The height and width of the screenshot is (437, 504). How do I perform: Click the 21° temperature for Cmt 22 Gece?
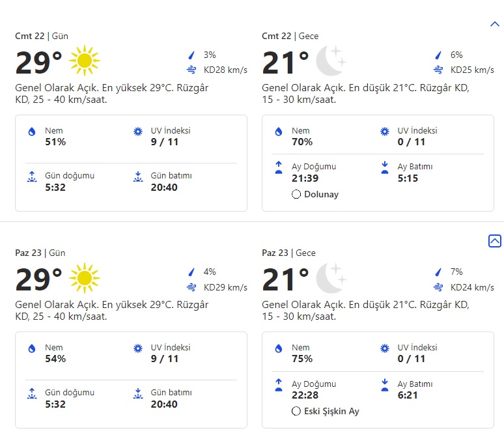coord(285,63)
